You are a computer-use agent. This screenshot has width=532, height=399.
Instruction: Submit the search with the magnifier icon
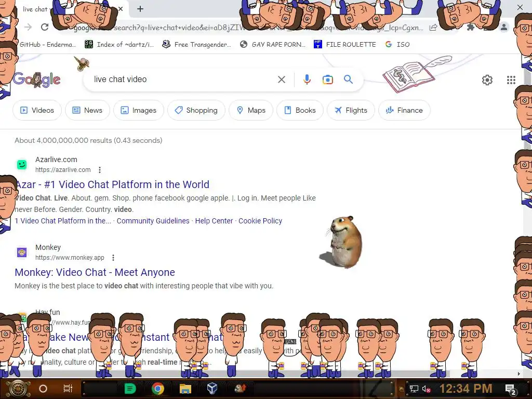point(348,79)
